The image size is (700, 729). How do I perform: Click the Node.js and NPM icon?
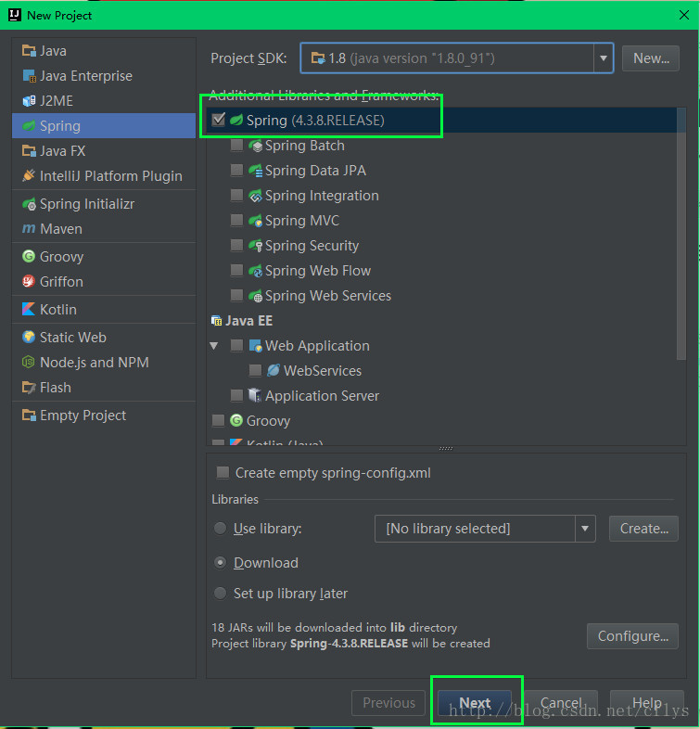[29, 362]
